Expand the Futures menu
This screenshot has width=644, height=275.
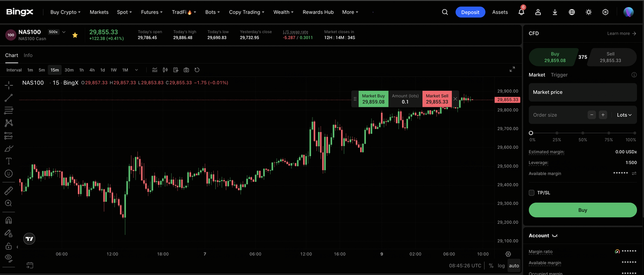click(152, 12)
